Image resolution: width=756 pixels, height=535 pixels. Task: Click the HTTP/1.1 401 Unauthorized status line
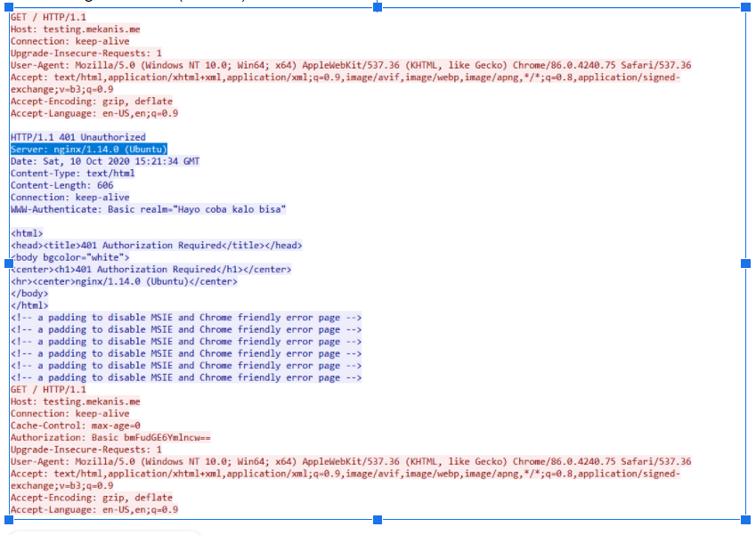[x=78, y=137]
